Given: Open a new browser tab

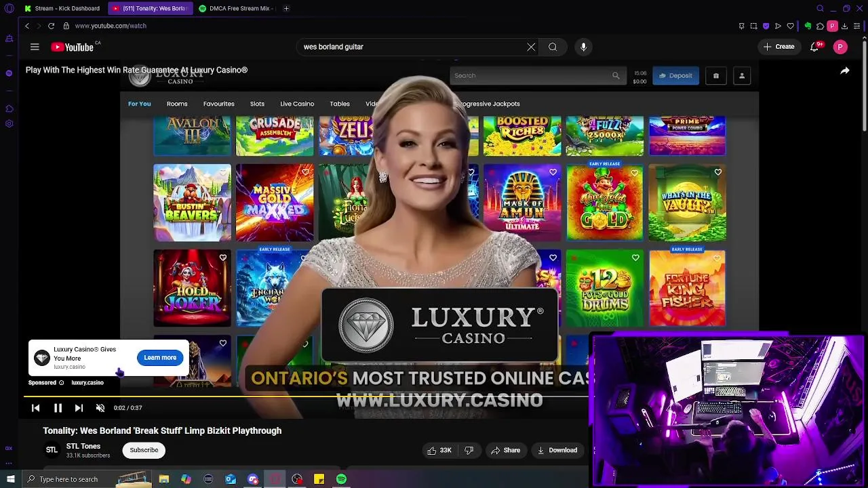Looking at the screenshot, I should coord(286,8).
